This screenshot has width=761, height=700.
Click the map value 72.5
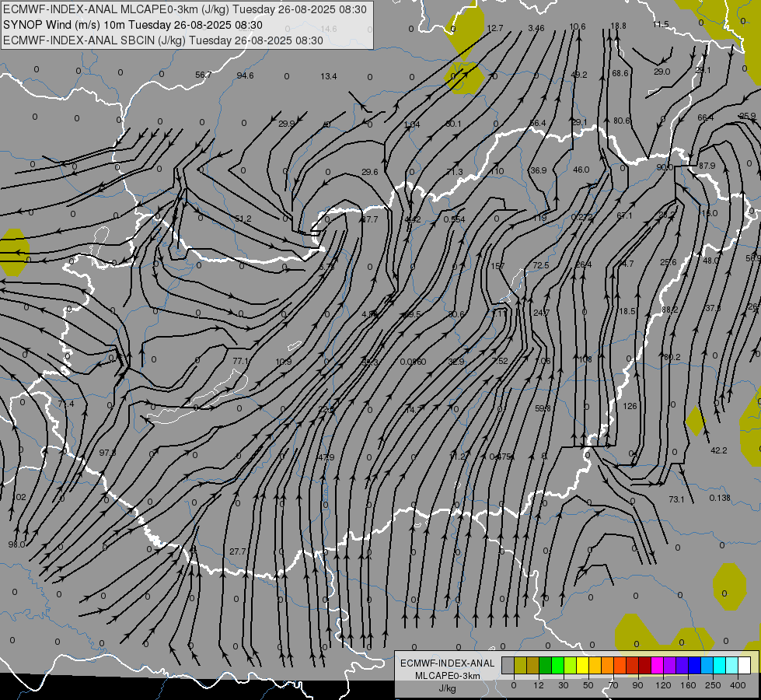point(541,265)
